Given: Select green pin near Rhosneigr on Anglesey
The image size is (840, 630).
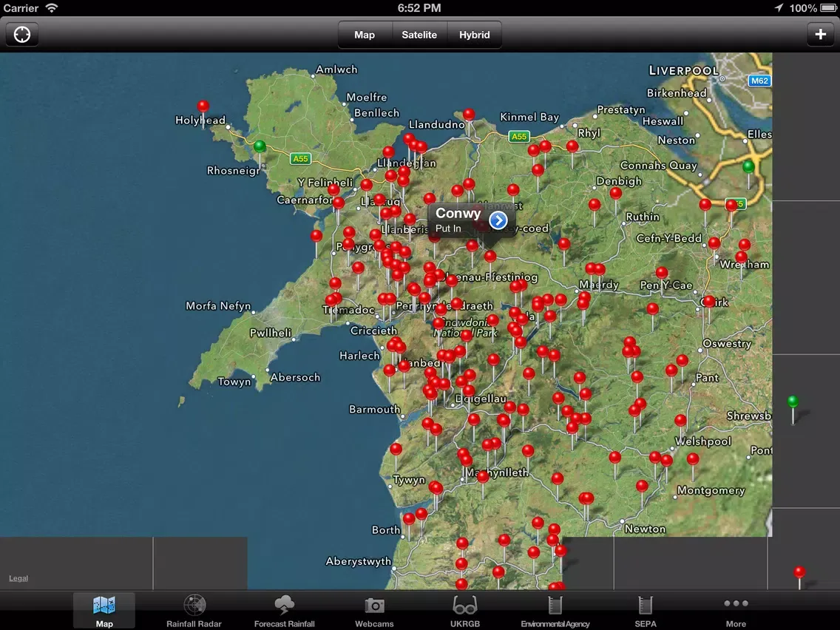Looking at the screenshot, I should 260,146.
